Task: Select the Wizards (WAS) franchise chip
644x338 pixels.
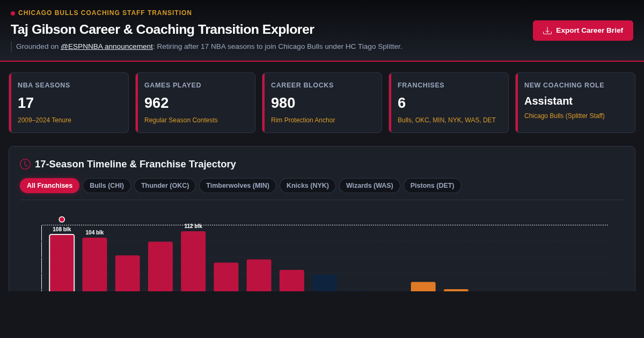Action: tap(370, 186)
